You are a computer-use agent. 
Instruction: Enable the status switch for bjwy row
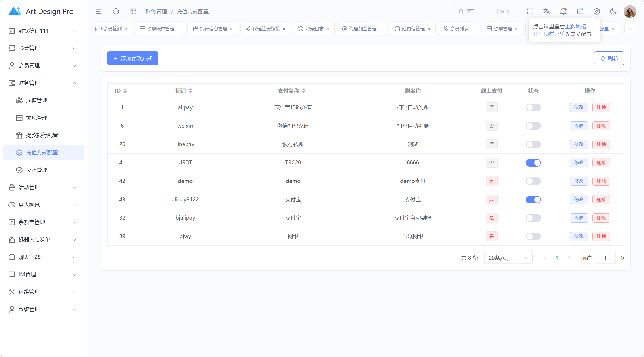click(x=533, y=236)
